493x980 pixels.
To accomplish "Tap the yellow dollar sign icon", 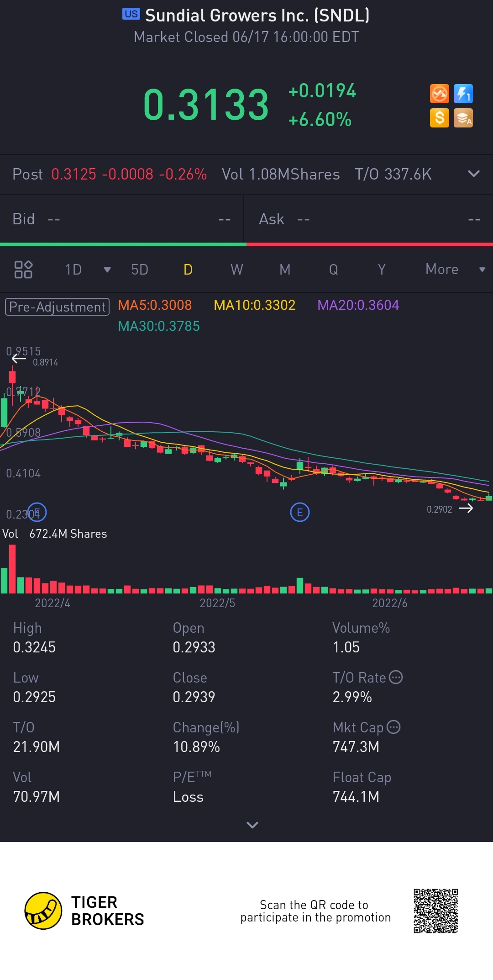I will (x=440, y=118).
